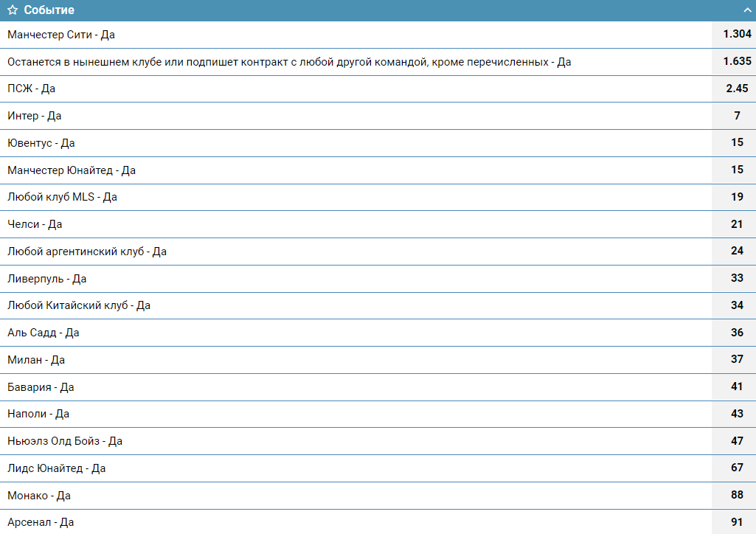The height and width of the screenshot is (534, 756).
Task: Choose odds 21 for Челси
Action: tap(734, 224)
